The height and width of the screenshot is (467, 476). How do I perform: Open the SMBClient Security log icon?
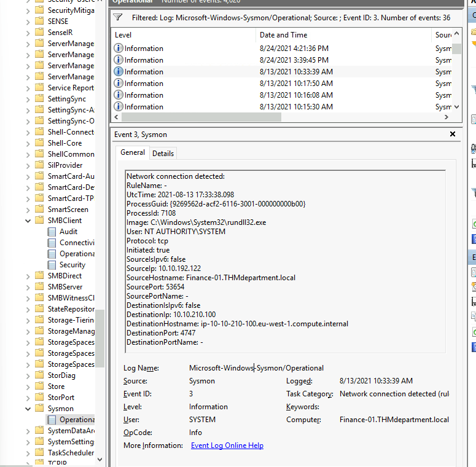point(52,265)
